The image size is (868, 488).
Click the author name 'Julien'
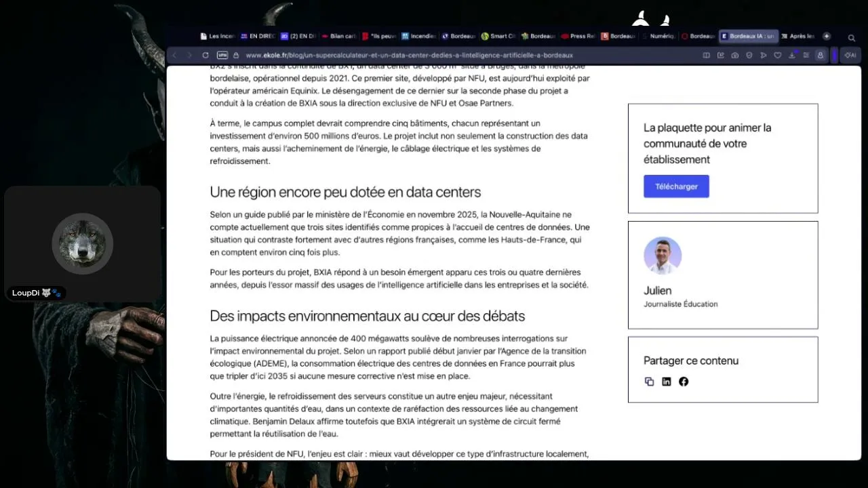click(x=658, y=291)
